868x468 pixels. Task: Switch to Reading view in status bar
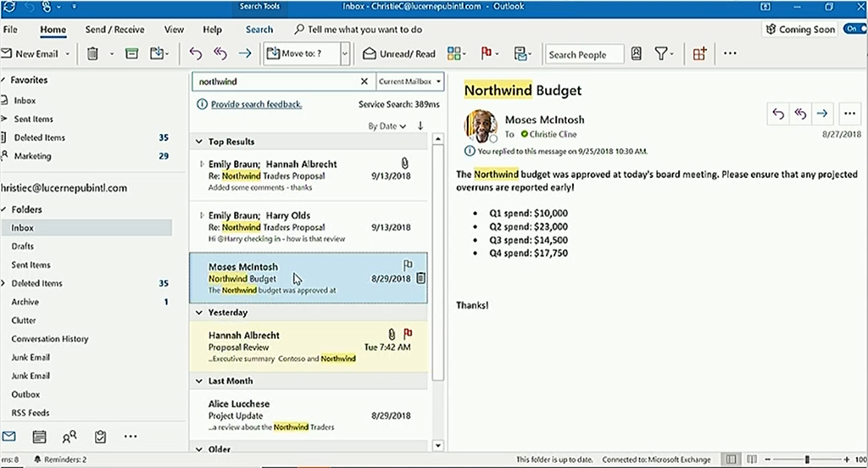click(752, 460)
